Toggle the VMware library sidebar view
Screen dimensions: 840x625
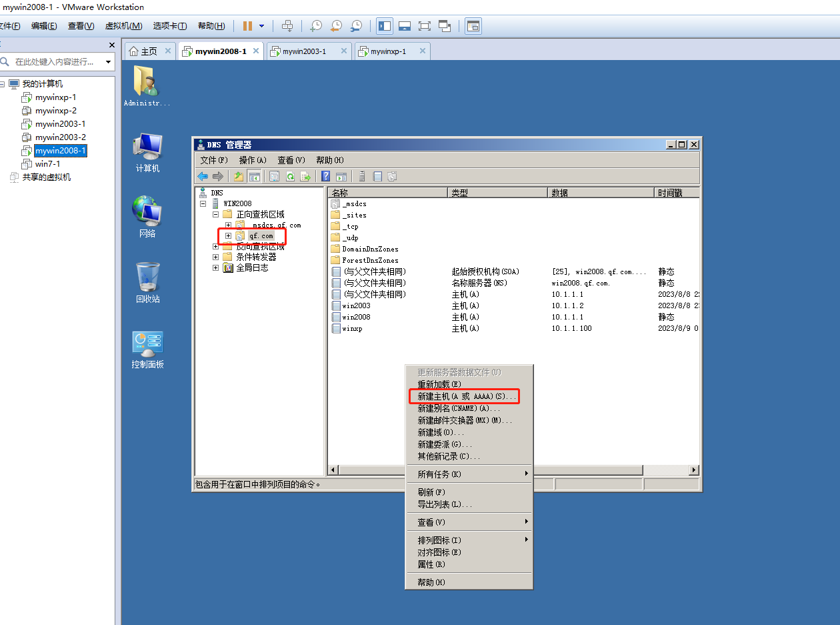click(x=385, y=26)
